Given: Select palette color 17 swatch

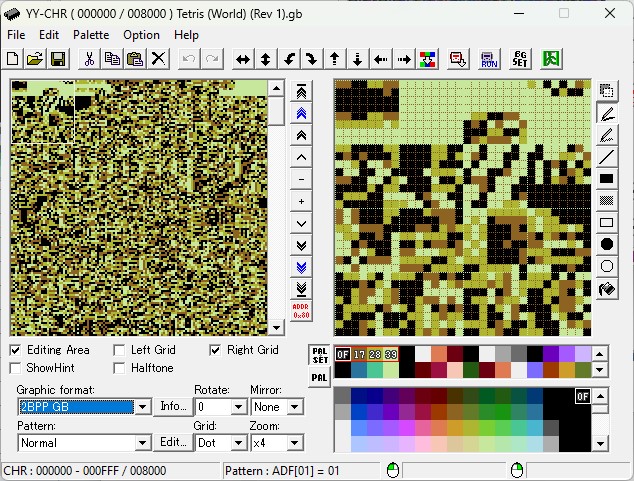Looking at the screenshot, I should (359, 354).
